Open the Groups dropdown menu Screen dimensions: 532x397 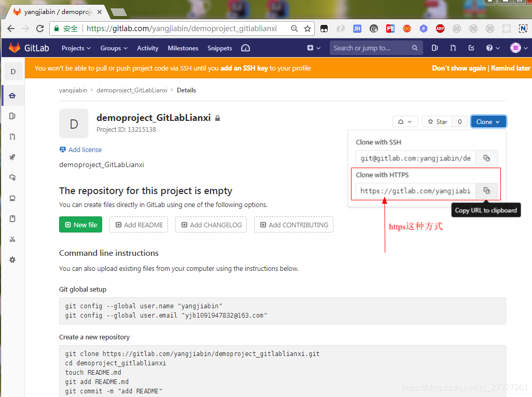(114, 48)
